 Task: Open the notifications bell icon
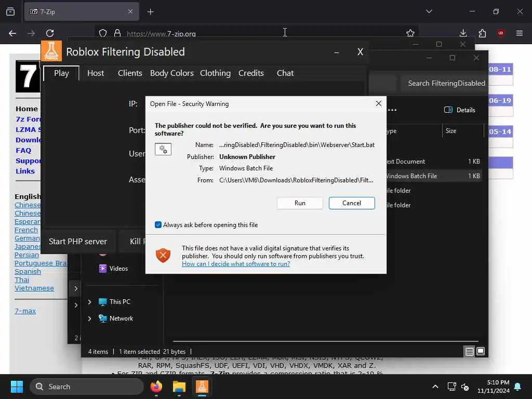[x=518, y=387]
